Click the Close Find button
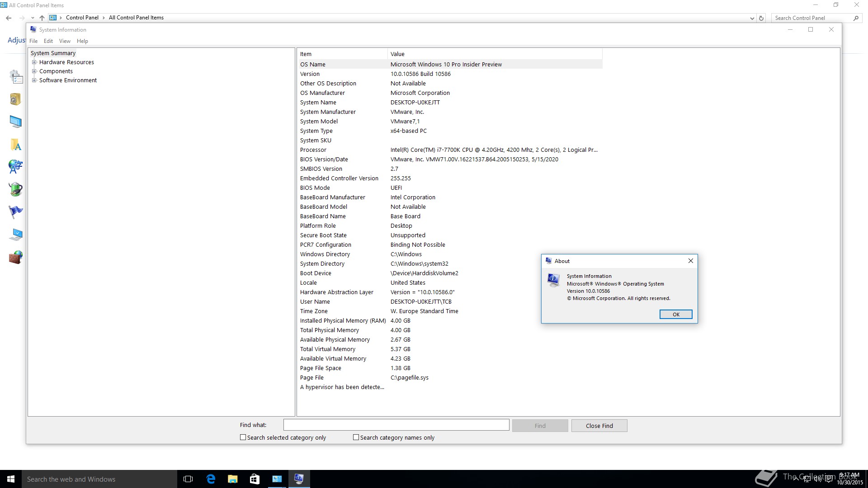This screenshot has height=488, width=868. point(599,426)
